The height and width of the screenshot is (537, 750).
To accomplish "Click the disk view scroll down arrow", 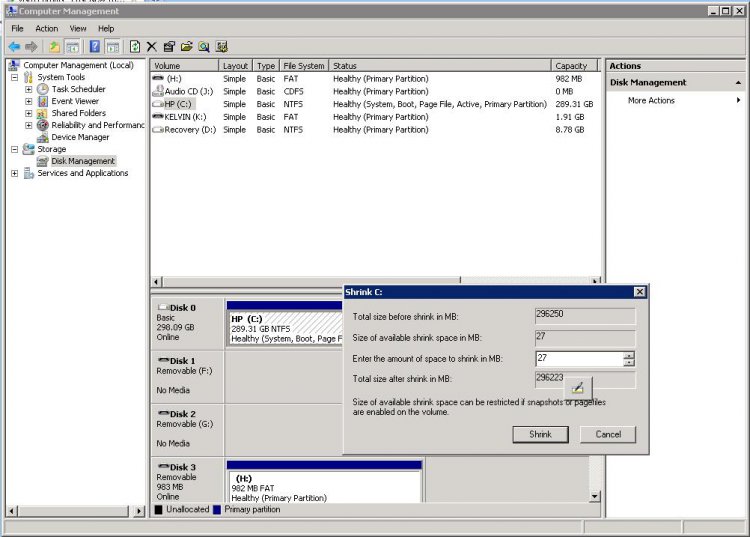I will (x=594, y=496).
